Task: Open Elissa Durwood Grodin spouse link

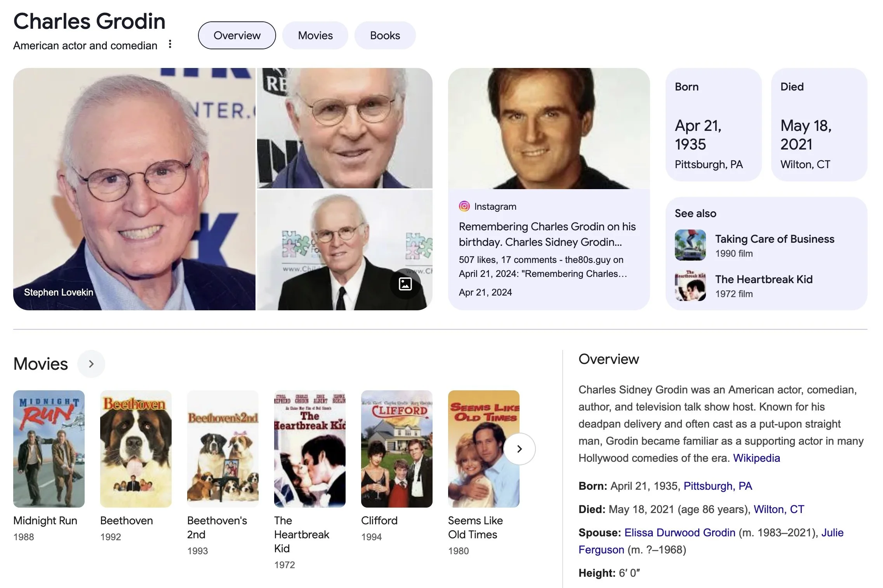Action: coord(680,532)
